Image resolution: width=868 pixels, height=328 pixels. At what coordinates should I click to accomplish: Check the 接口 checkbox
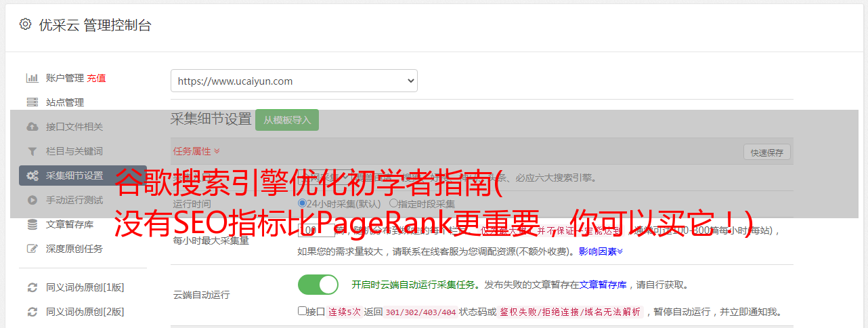[x=302, y=311]
